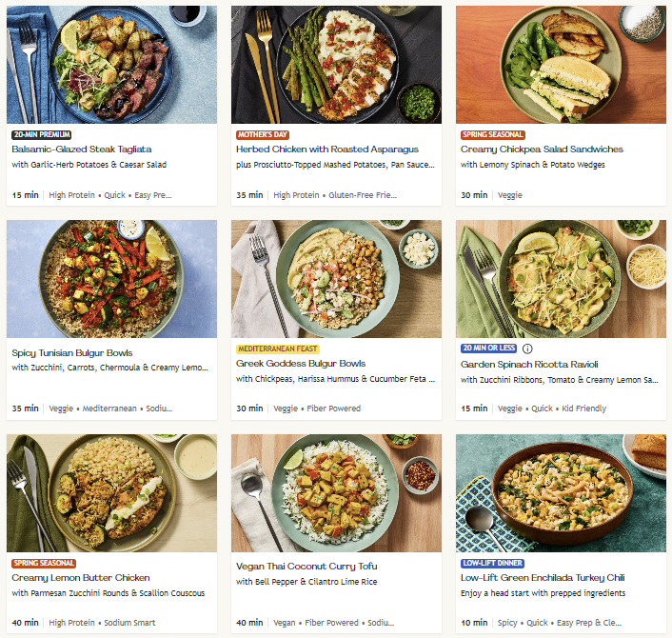The image size is (672, 638).
Task: Click the Mother's Day badge
Action: click(x=264, y=135)
